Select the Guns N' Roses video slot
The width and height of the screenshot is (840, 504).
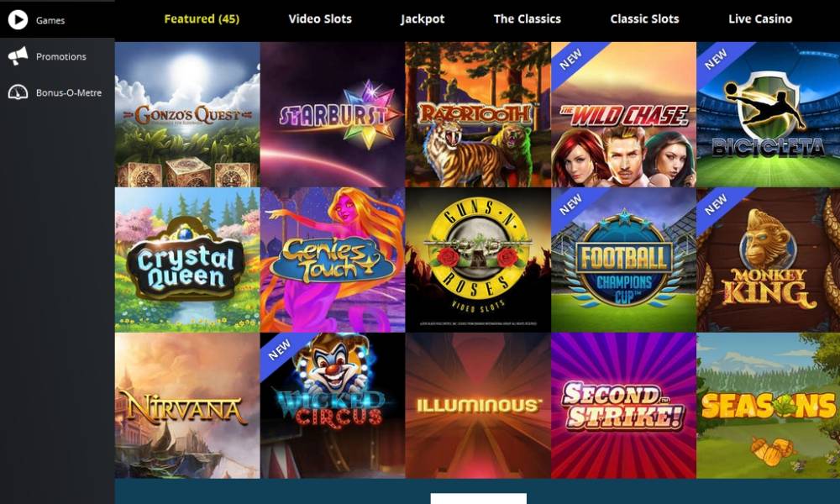478,260
